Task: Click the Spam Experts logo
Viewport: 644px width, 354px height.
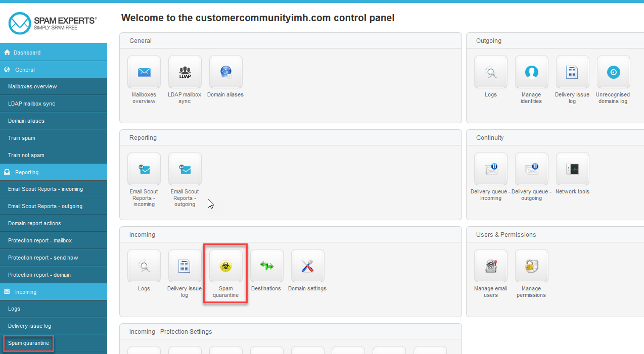Action: pos(53,23)
